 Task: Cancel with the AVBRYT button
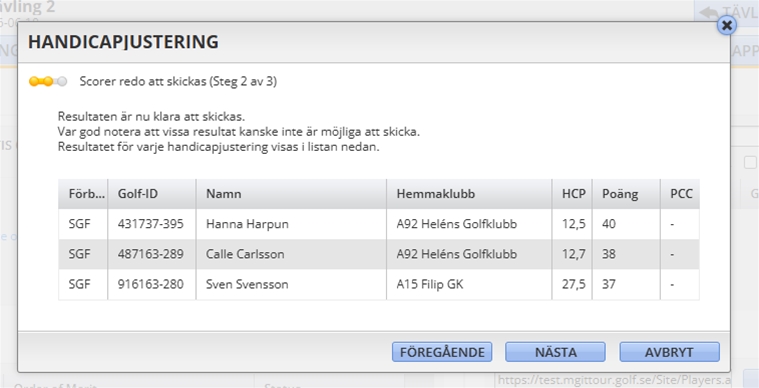(669, 352)
